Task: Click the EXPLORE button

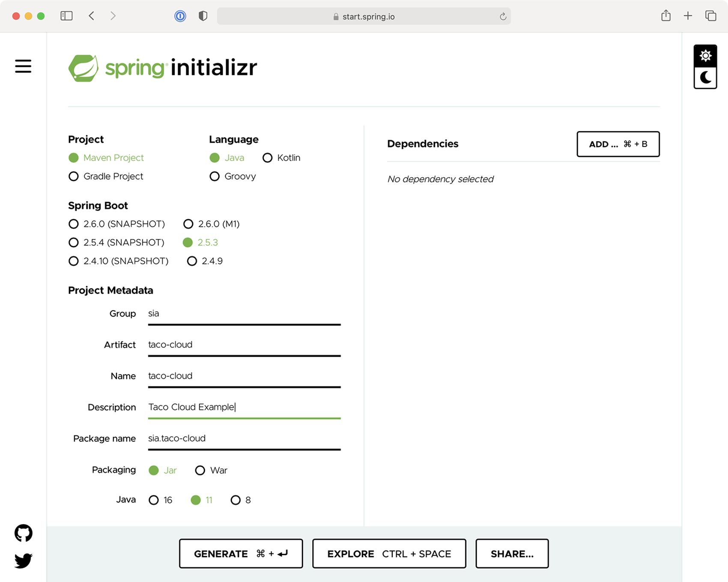Action: point(389,554)
